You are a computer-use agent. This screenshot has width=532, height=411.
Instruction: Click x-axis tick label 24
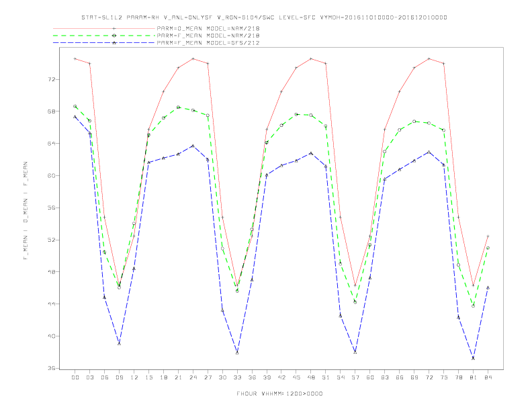pyautogui.click(x=193, y=377)
